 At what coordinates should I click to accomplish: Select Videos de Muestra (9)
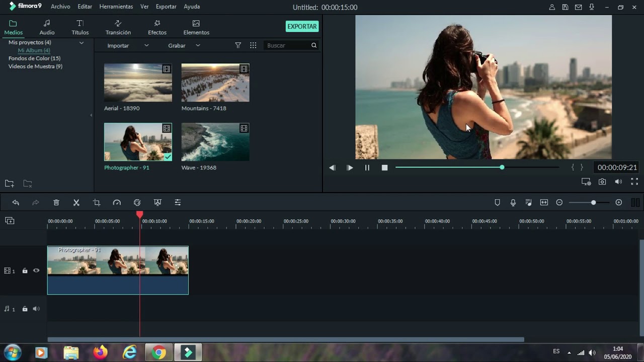pos(35,66)
